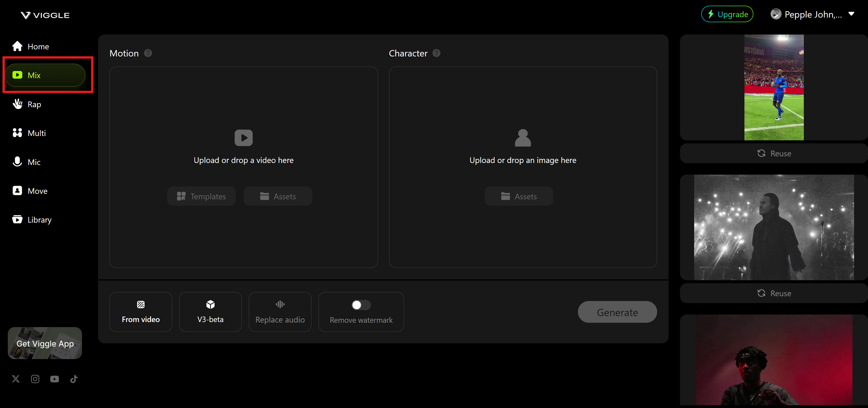The image size is (868, 408).
Task: Open Viggle's Instagram page
Action: point(35,379)
